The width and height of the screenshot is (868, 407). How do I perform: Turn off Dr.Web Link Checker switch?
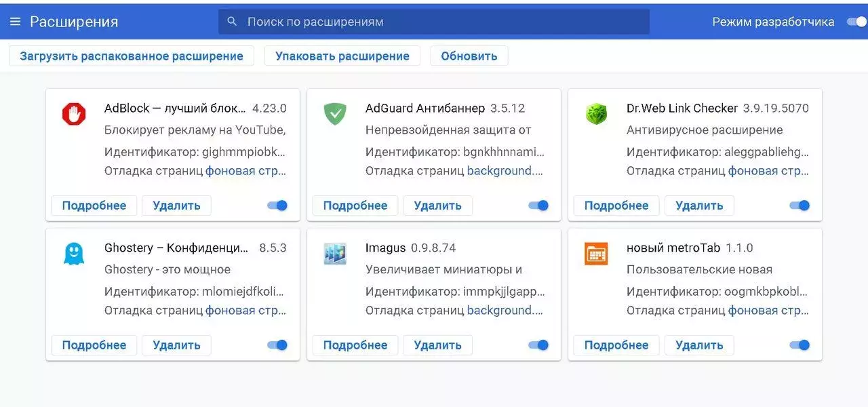[800, 206]
